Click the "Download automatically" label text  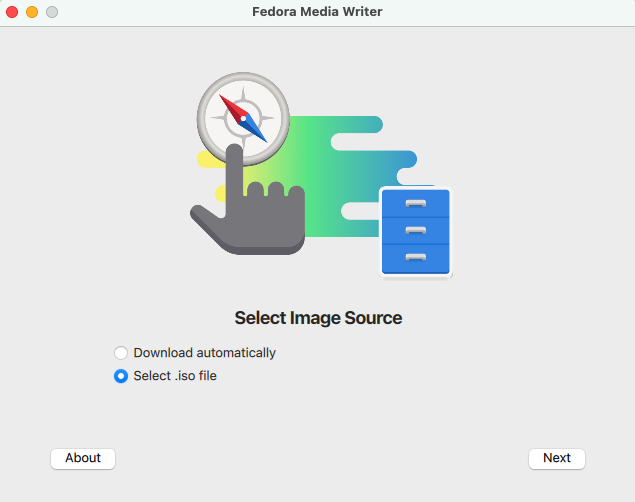[x=204, y=353]
